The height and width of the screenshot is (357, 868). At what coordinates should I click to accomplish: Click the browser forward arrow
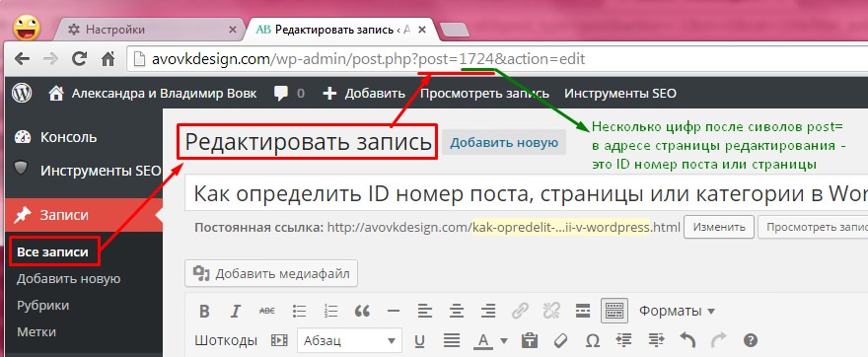(50, 58)
